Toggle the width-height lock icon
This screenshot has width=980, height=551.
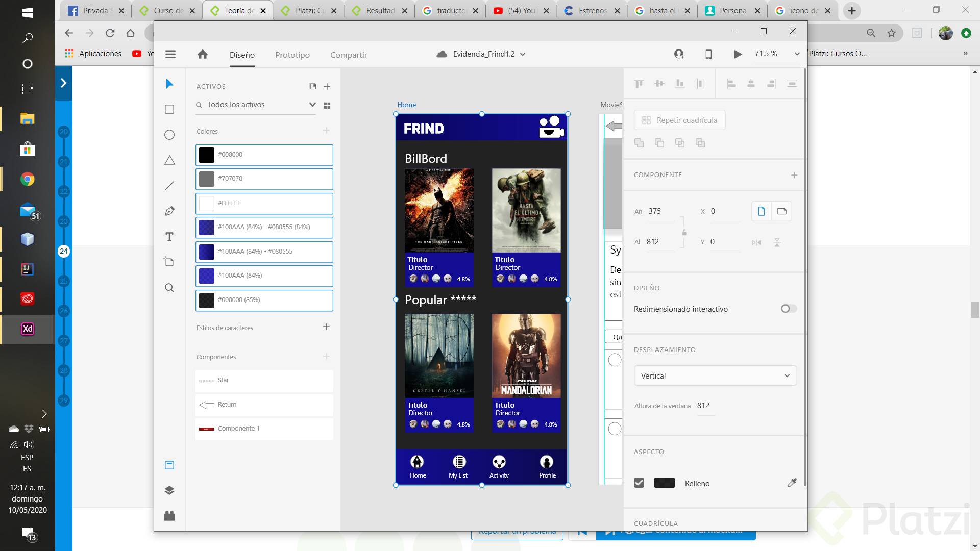coord(684,232)
